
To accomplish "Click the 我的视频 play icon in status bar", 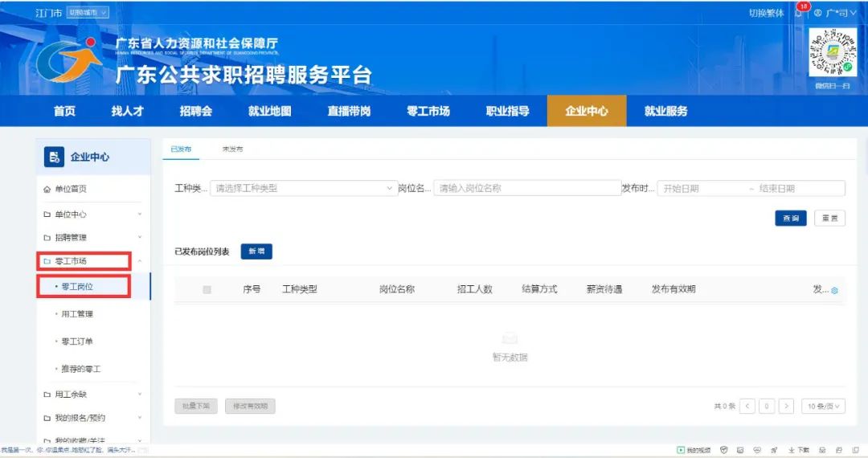I will coord(681,450).
